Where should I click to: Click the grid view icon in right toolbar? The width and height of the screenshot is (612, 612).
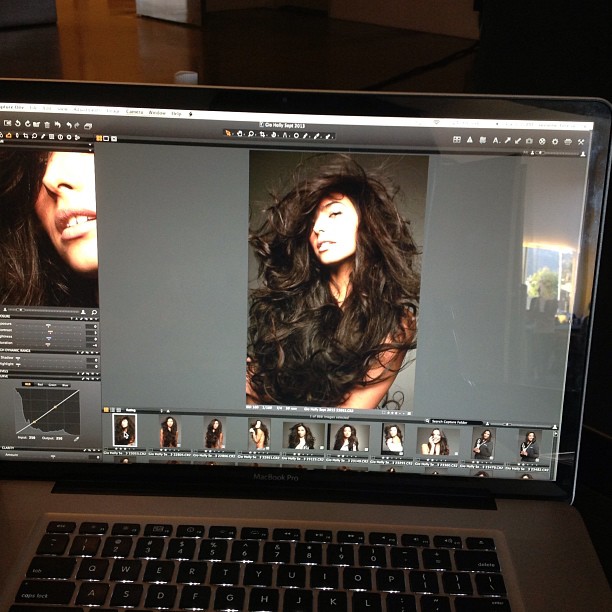(x=456, y=139)
